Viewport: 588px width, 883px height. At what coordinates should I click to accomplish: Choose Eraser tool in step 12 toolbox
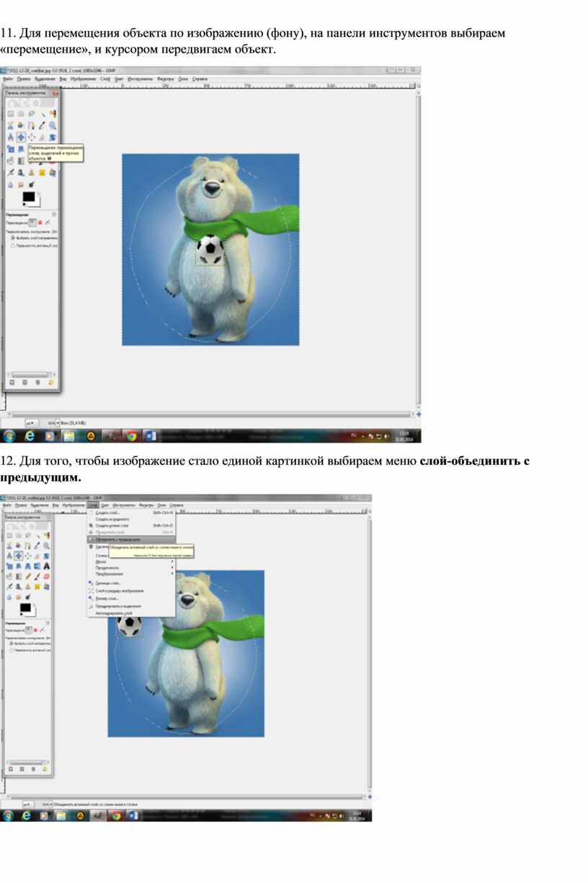46,577
